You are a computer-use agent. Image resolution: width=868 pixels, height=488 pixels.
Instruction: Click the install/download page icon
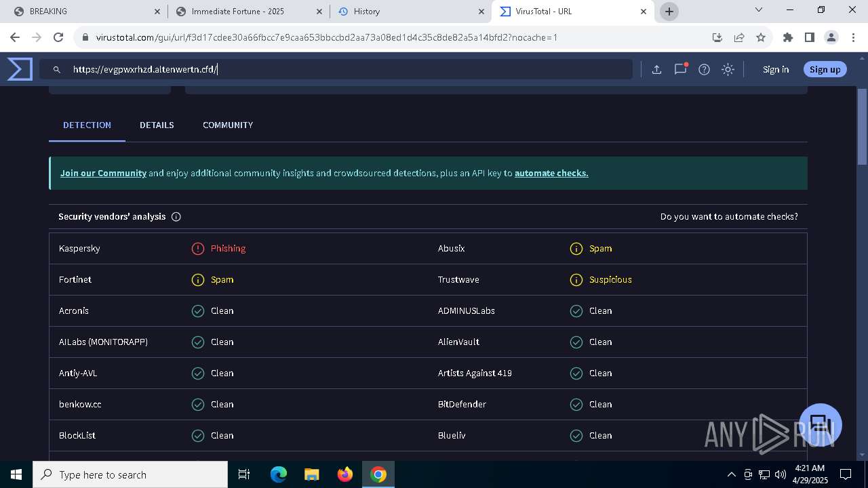(x=717, y=37)
